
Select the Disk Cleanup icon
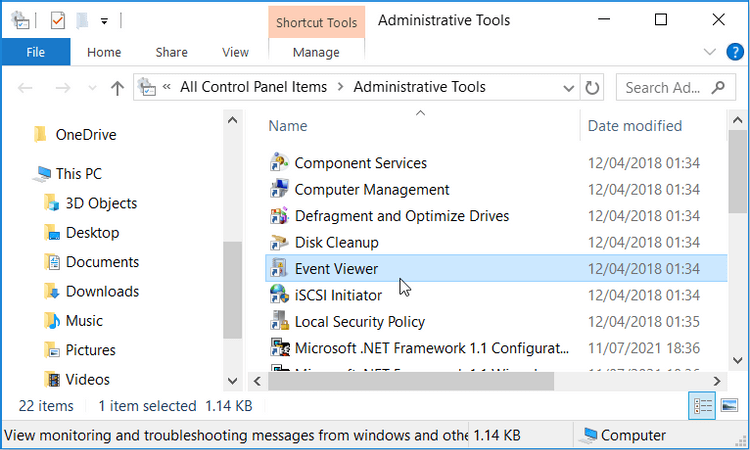(x=280, y=242)
